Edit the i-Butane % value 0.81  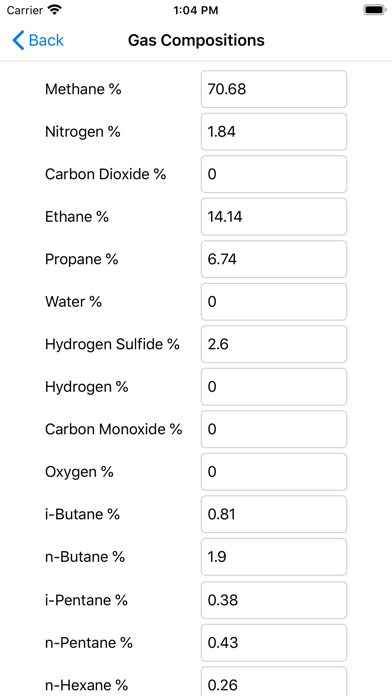point(274,514)
